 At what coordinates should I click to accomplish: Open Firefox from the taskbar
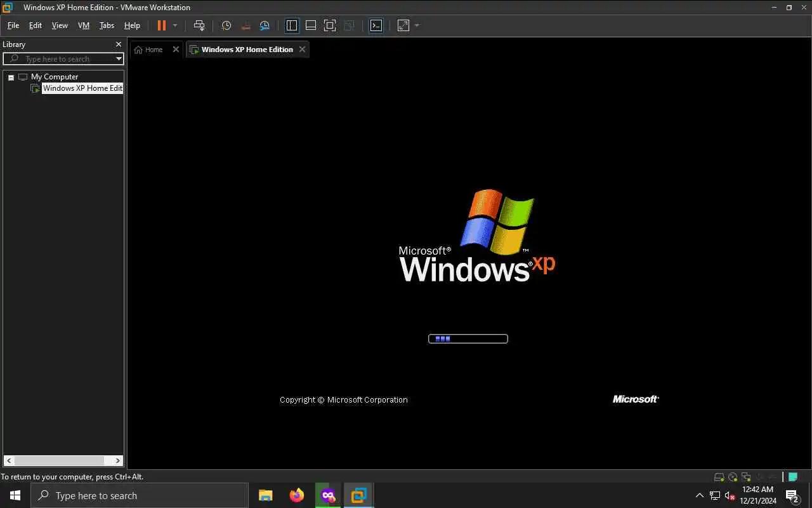(296, 495)
